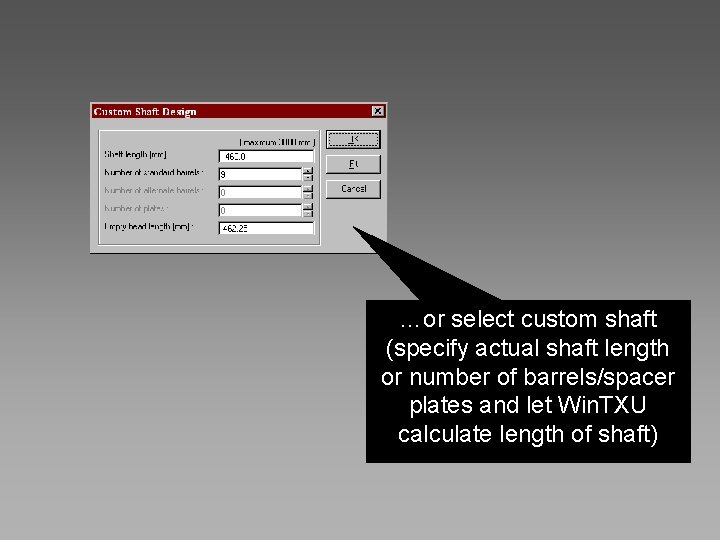
Task: Click the Shaft length (mm) input field
Action: 266,157
